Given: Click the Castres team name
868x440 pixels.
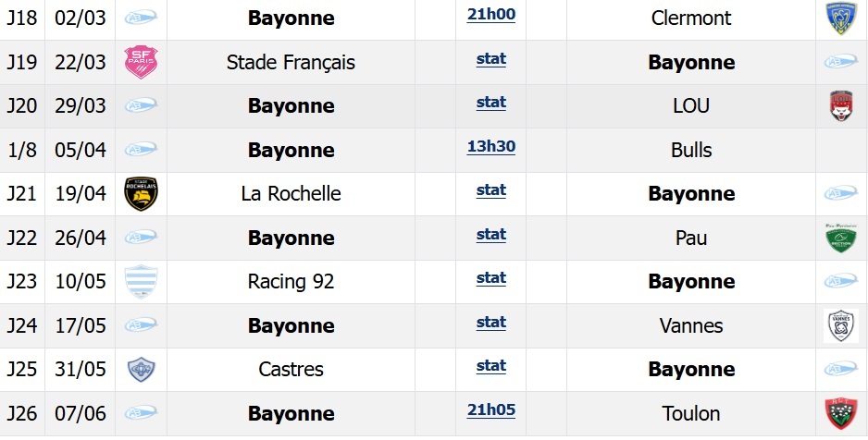Looking at the screenshot, I should (x=291, y=370).
